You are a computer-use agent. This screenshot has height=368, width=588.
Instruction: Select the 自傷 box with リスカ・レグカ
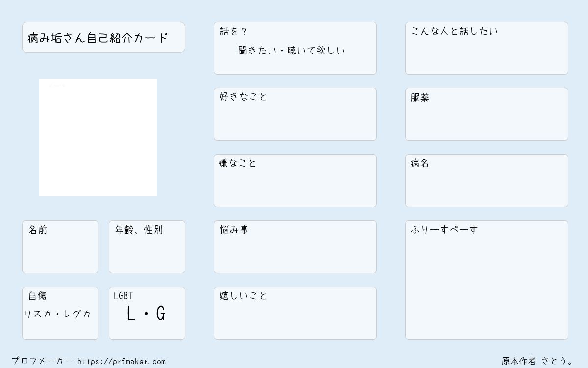click(60, 313)
